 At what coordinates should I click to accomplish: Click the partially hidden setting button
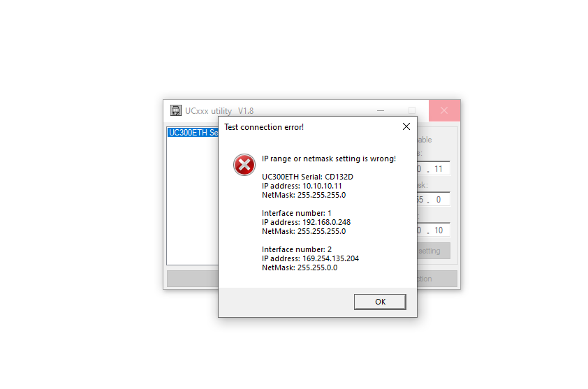click(434, 251)
